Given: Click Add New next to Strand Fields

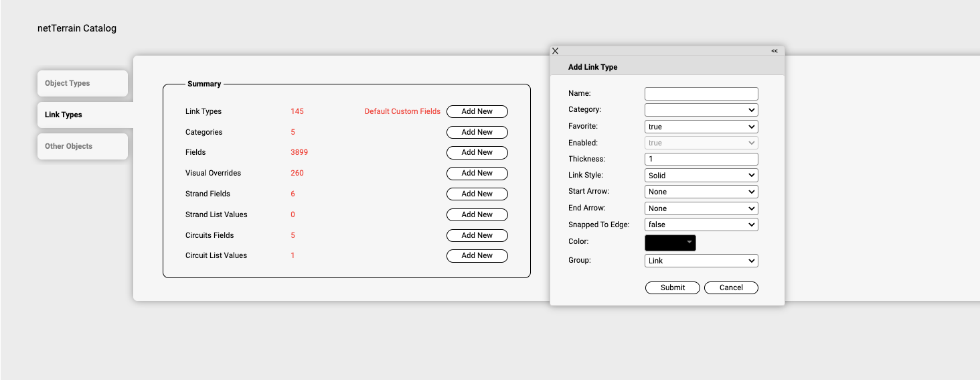Looking at the screenshot, I should pyautogui.click(x=477, y=194).
